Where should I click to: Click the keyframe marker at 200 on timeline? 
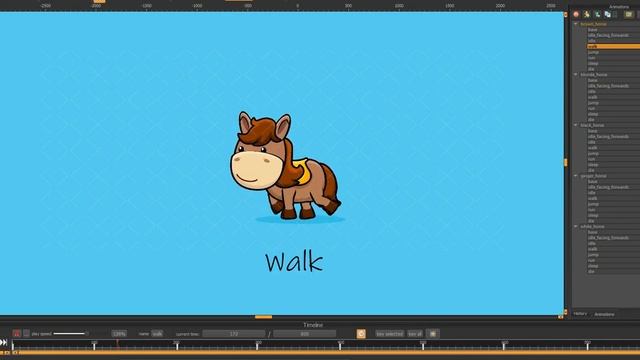click(x=177, y=346)
